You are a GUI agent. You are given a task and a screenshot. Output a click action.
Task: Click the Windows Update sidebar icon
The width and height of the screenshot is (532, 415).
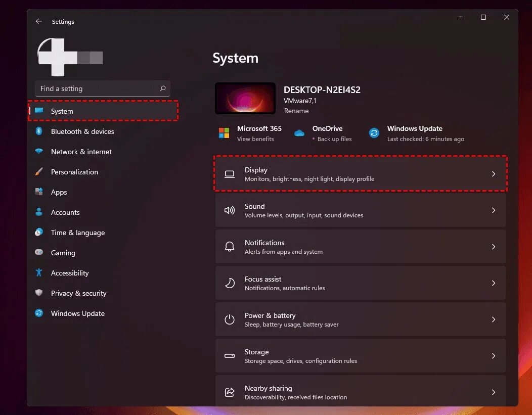pyautogui.click(x=39, y=313)
